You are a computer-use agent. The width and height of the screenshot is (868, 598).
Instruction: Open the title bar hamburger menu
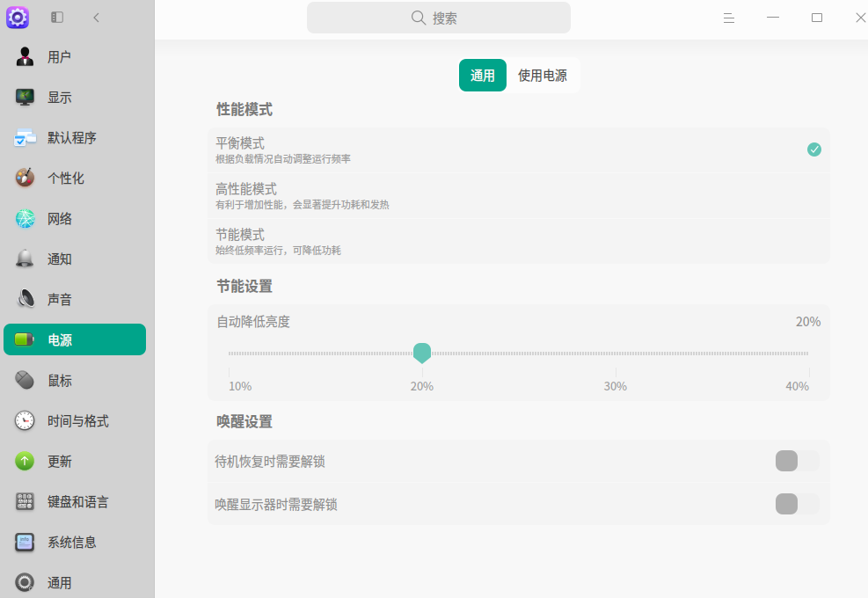[x=729, y=18]
